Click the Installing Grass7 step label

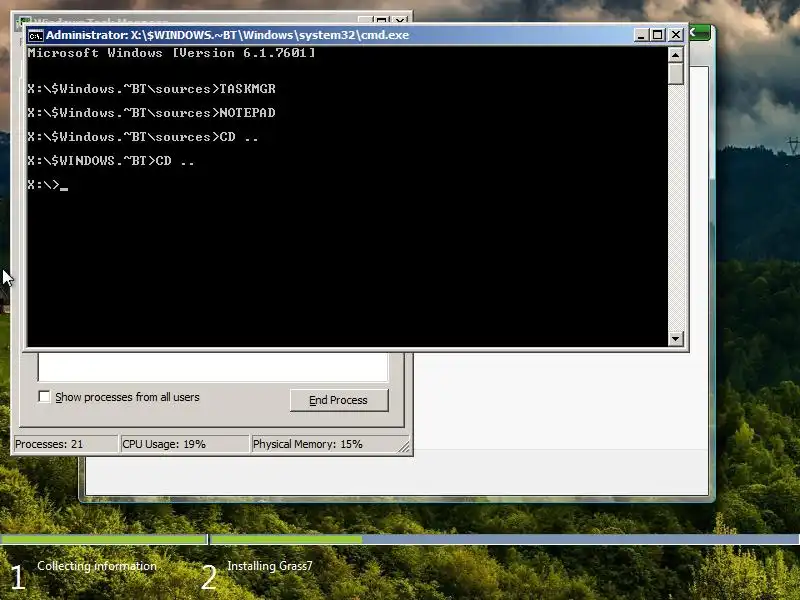270,566
